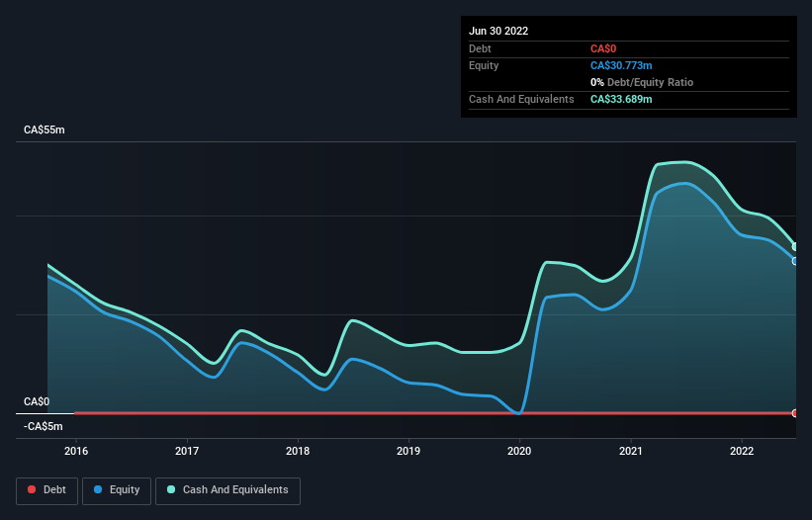Click the 0% Debt/Equity Ratio text
This screenshot has height=520, width=812.
pos(642,82)
